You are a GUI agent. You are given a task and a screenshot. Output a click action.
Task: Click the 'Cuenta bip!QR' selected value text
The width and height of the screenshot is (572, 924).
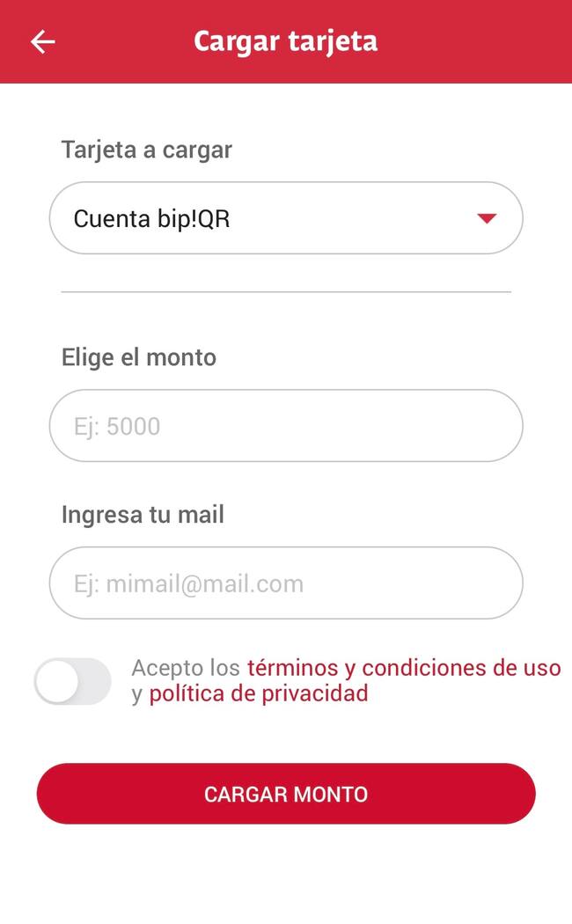(x=151, y=218)
